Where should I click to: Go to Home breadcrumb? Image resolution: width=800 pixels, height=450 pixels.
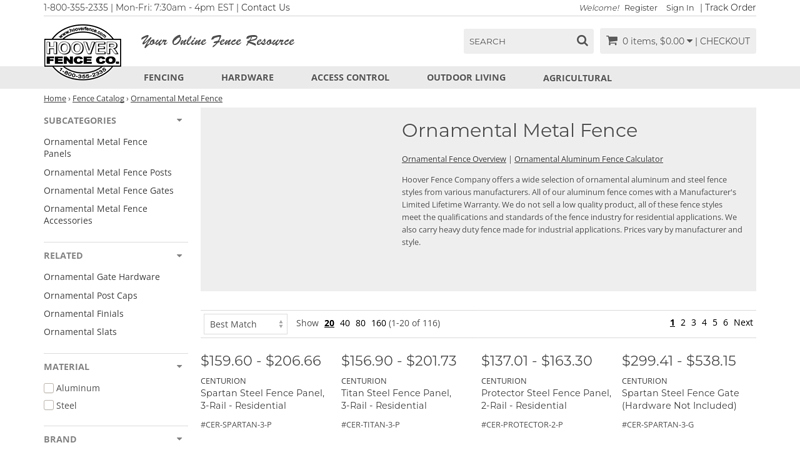55,98
